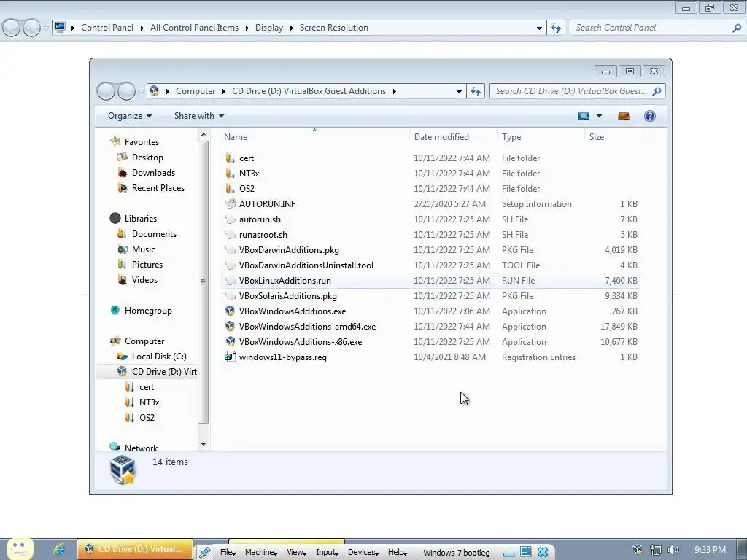Open the Help menu in VirtualBox toolbar
This screenshot has width=747, height=560.
pos(398,553)
